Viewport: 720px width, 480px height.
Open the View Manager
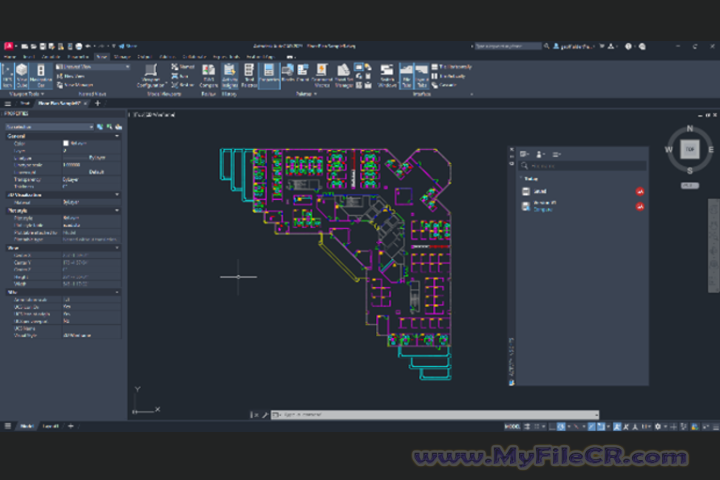[x=75, y=85]
